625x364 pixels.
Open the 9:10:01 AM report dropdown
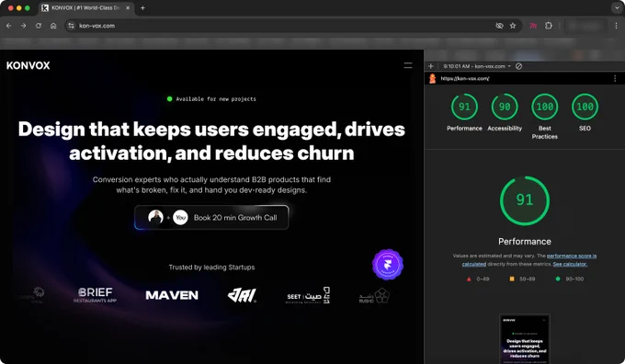click(477, 66)
